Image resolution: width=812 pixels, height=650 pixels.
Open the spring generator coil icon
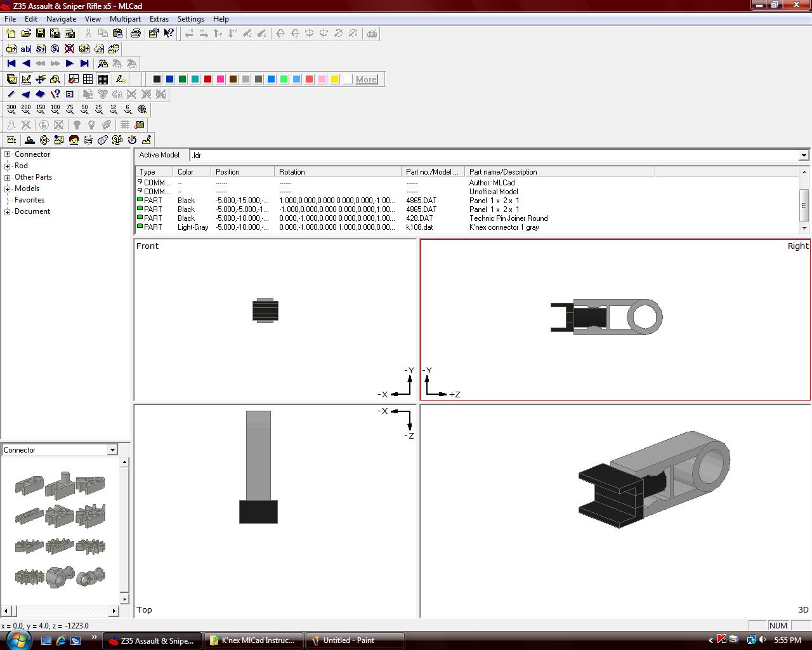click(88, 140)
